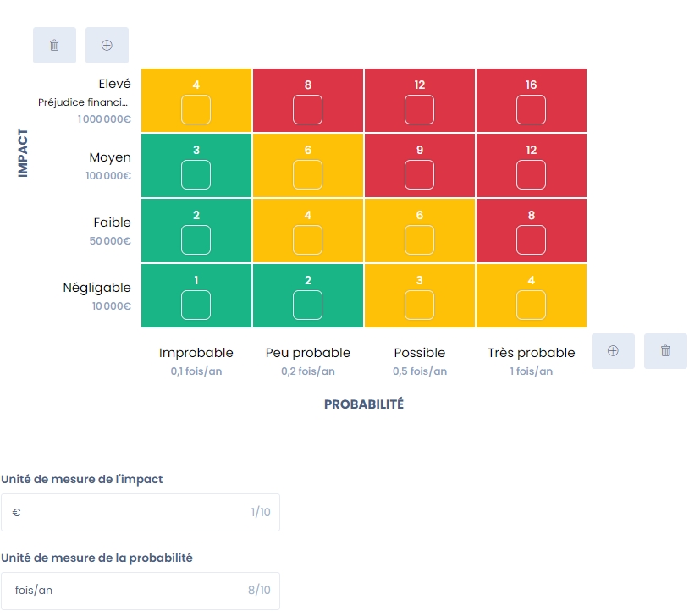
Task: Add an impact level with the top plus icon
Action: click(x=107, y=45)
